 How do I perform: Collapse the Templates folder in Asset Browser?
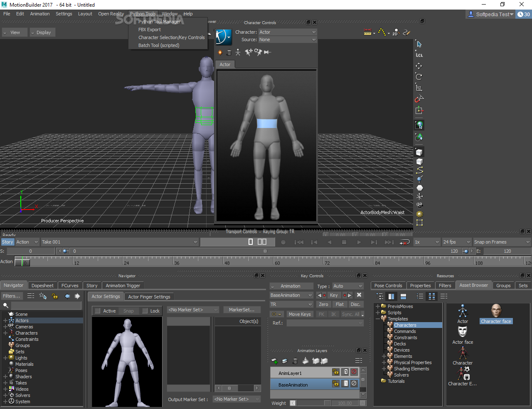point(377,319)
